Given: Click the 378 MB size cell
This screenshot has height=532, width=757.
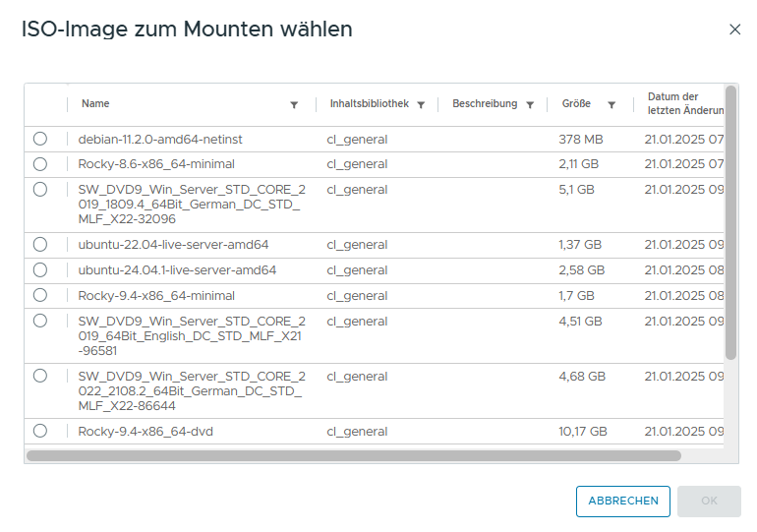Looking at the screenshot, I should click(x=581, y=140).
